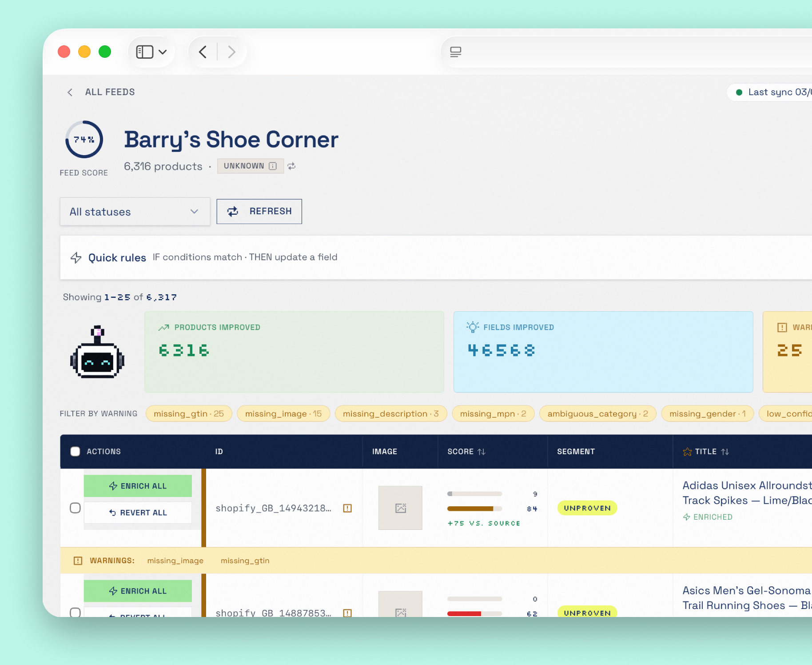Screen dimensions: 812x665
Task: Click the IMAGE column header
Action: [385, 452]
